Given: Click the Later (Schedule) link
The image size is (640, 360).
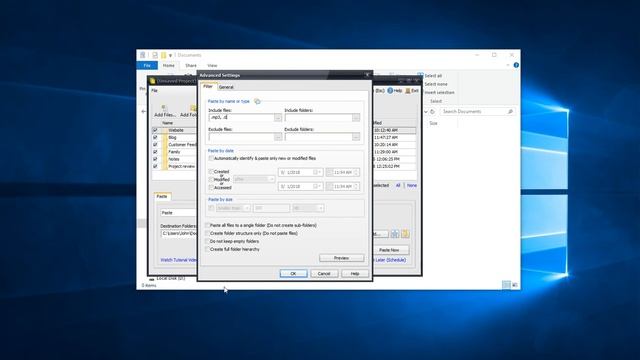Looking at the screenshot, I should 391,260.
